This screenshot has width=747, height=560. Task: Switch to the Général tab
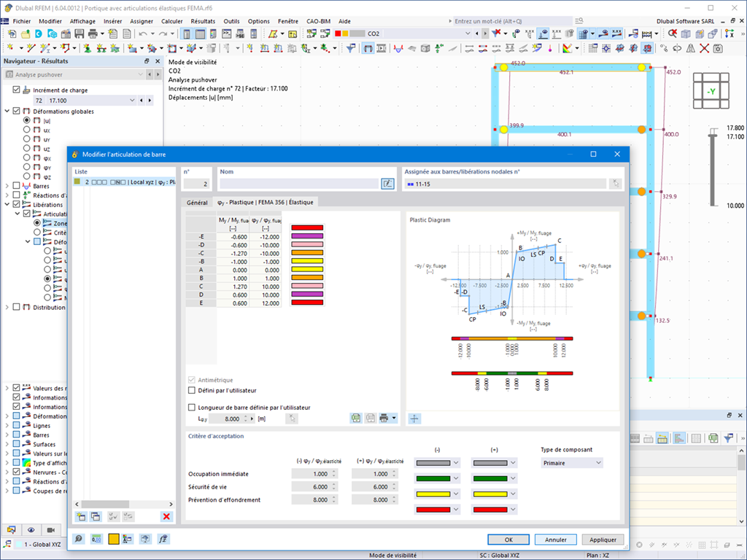[197, 203]
